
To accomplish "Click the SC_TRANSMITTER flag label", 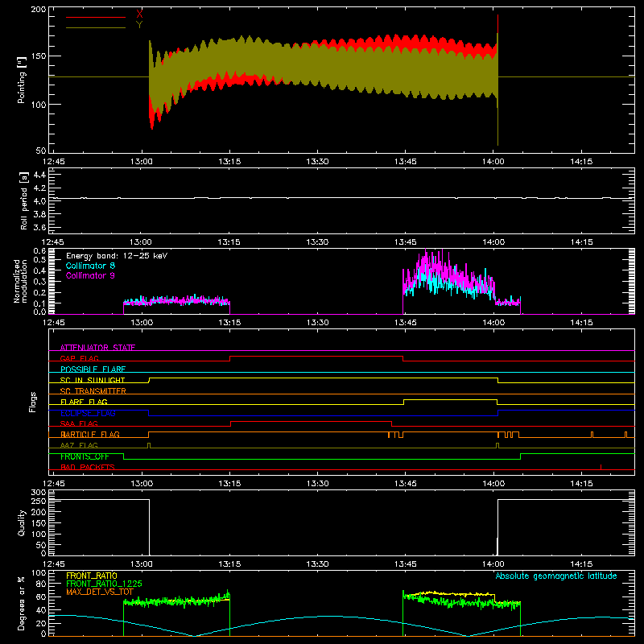I will pyautogui.click(x=93, y=391).
